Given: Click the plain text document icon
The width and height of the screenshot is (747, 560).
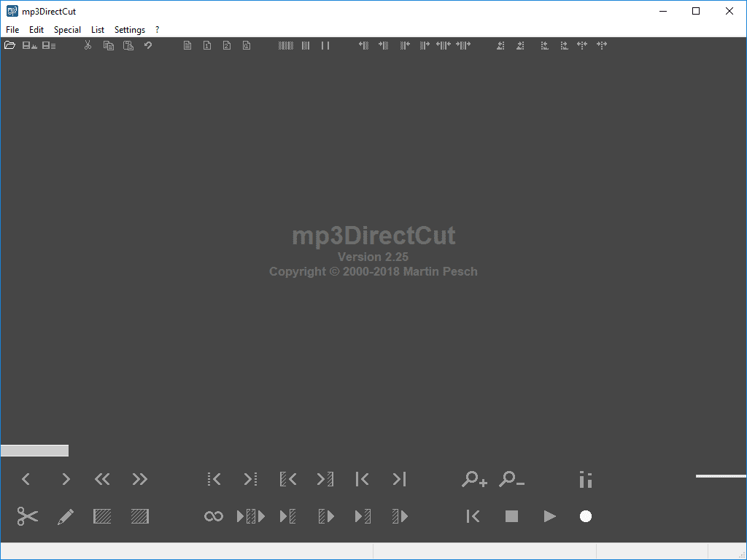Looking at the screenshot, I should click(x=187, y=45).
